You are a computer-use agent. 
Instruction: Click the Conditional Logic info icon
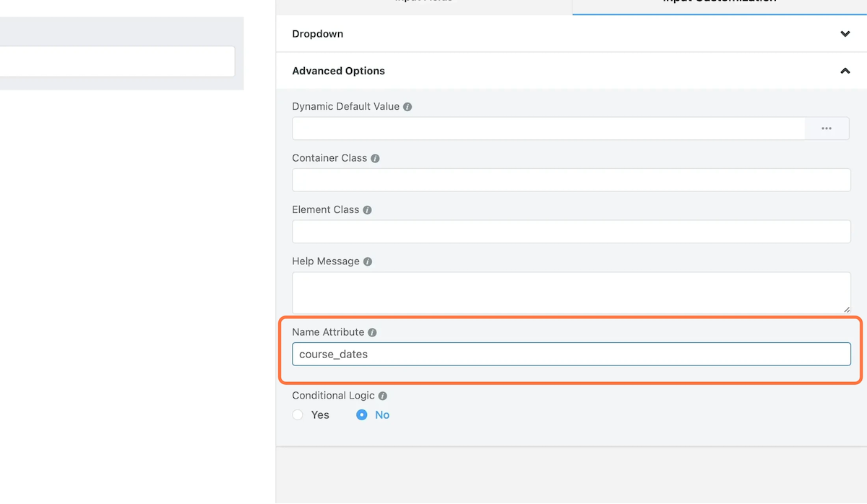tap(383, 396)
